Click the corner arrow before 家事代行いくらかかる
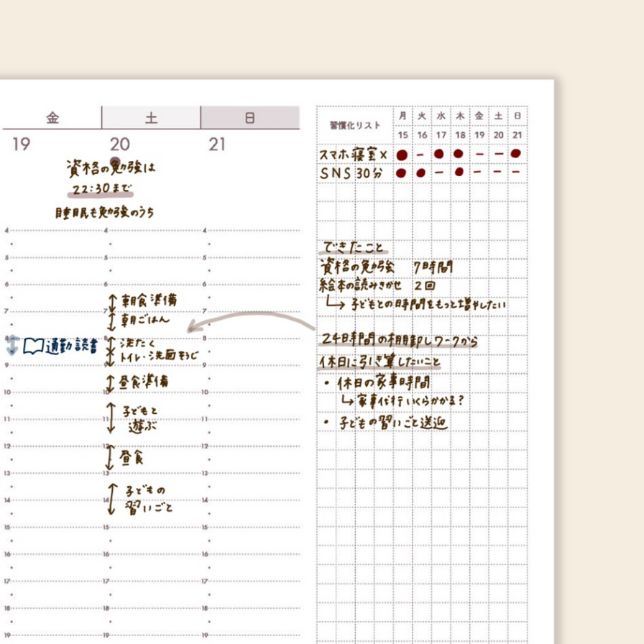This screenshot has height=644, width=644. 349,400
